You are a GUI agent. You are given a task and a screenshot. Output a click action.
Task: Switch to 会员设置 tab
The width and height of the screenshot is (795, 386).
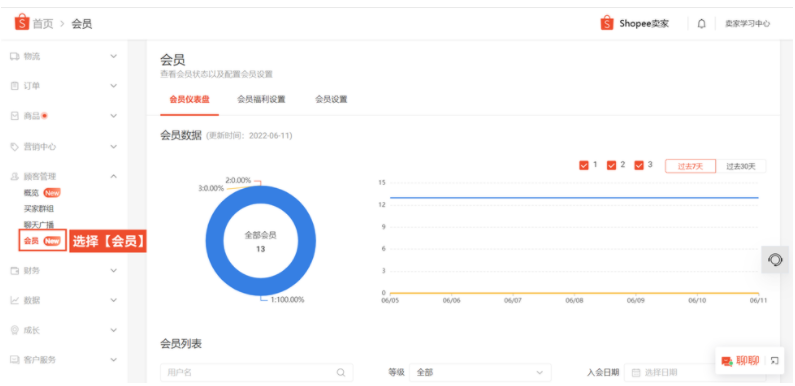(x=331, y=99)
